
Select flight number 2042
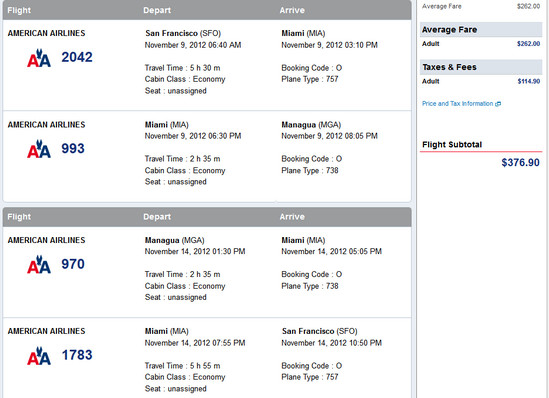[77, 57]
